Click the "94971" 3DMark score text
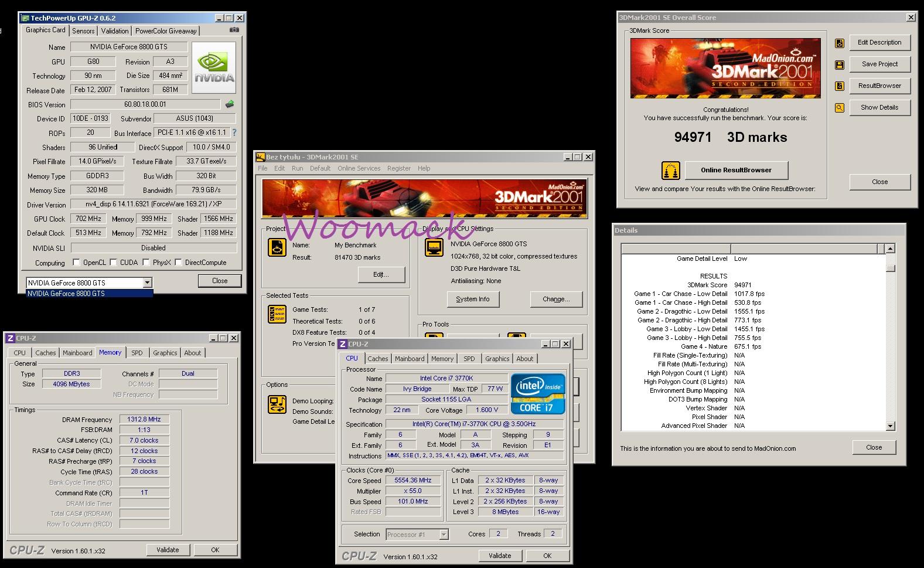The height and width of the screenshot is (568, 924). (x=693, y=137)
